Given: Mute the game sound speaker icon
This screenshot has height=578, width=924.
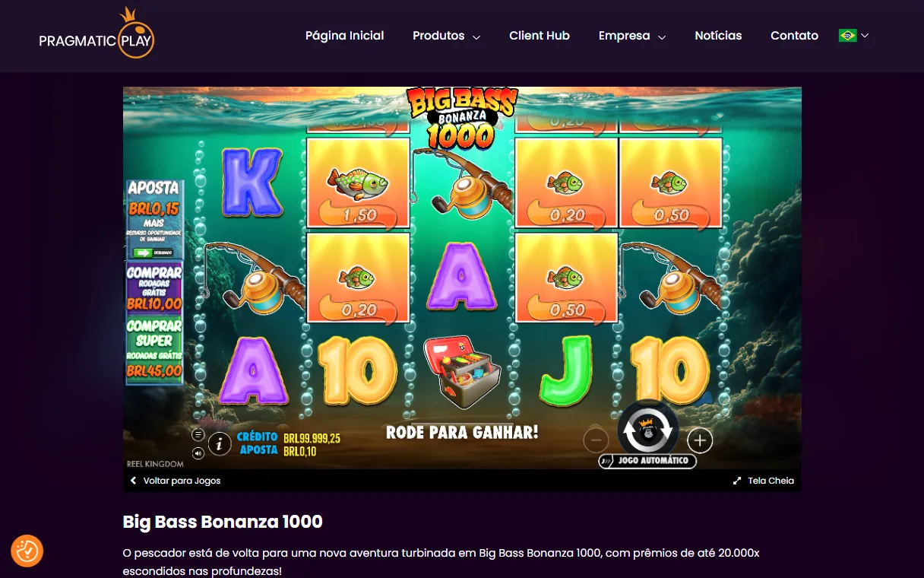Looking at the screenshot, I should coord(198,453).
